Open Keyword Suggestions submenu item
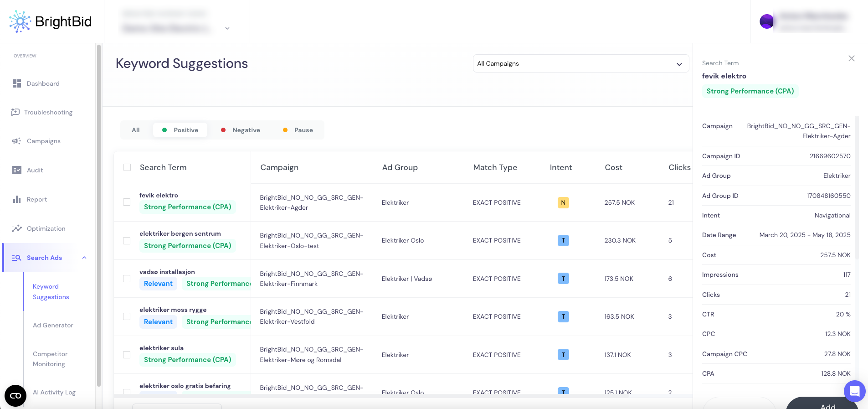 pos(51,292)
